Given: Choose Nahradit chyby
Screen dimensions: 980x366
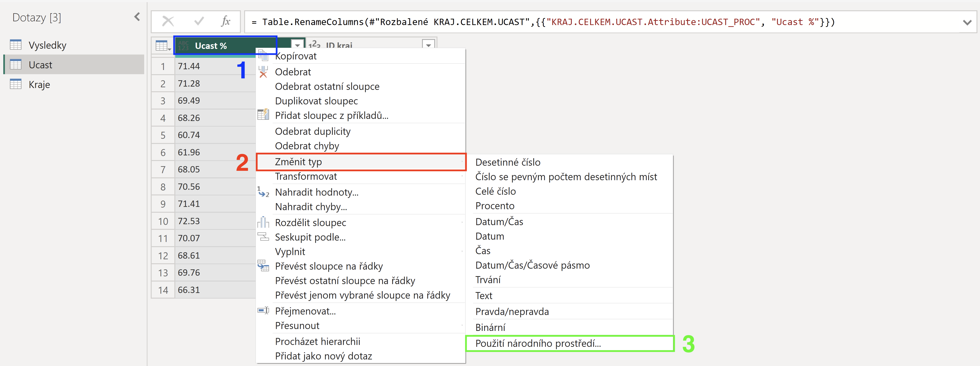Looking at the screenshot, I should pyautogui.click(x=361, y=207).
